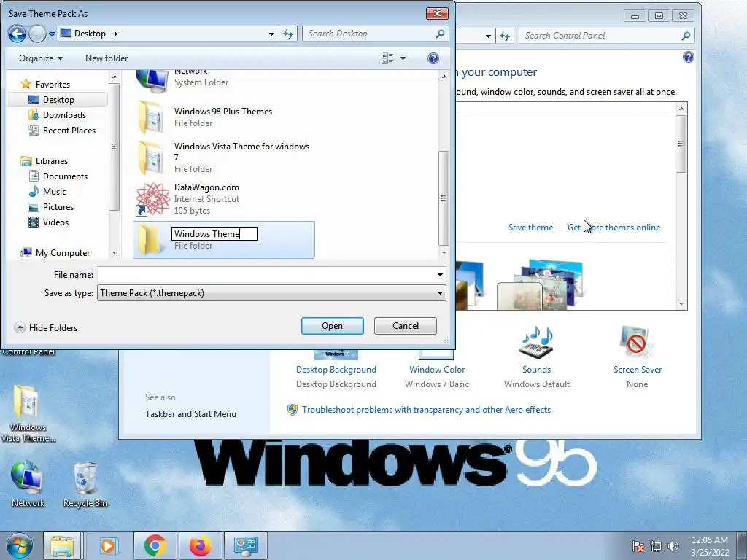
Task: Refresh the Control Panel address bar
Action: [505, 36]
